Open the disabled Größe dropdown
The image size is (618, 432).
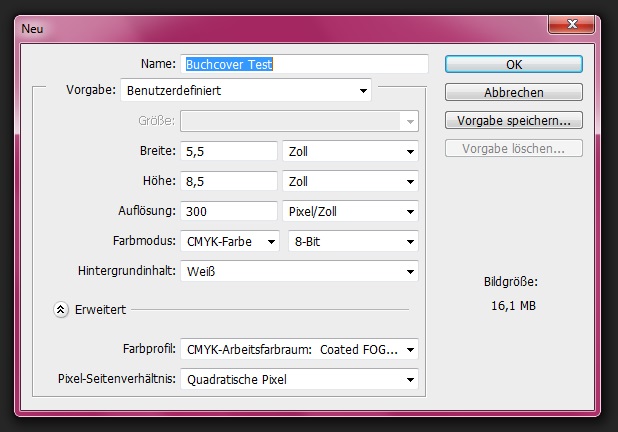pos(299,121)
